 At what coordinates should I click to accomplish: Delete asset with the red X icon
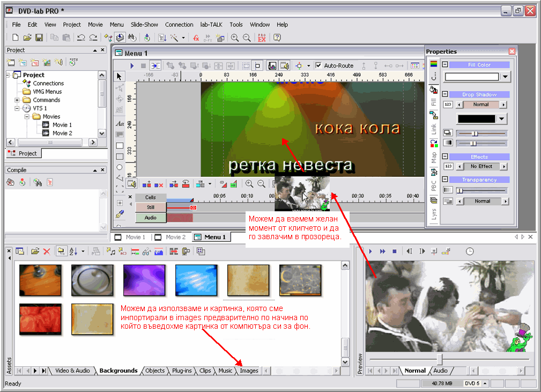(47, 252)
